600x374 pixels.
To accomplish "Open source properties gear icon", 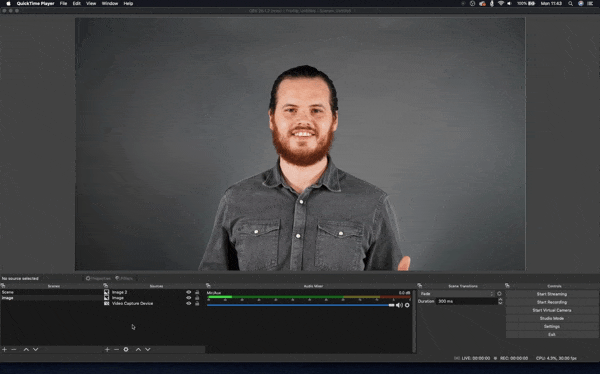I will pyautogui.click(x=126, y=350).
